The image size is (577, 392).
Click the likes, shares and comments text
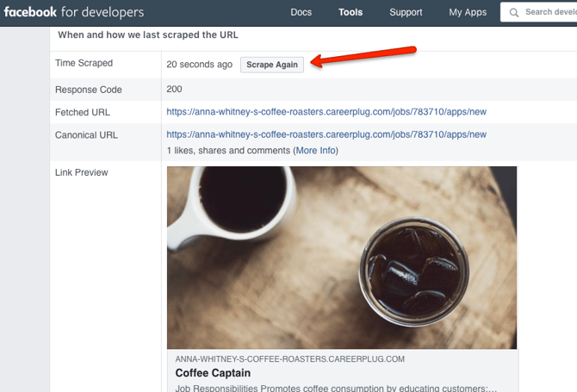point(228,151)
